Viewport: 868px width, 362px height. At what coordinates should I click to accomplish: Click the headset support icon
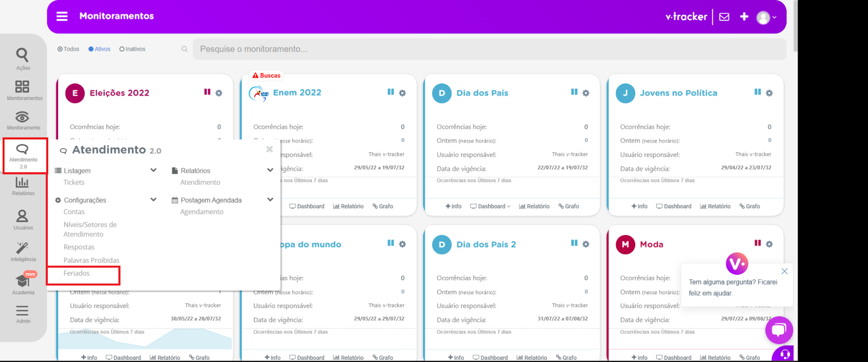[784, 354]
